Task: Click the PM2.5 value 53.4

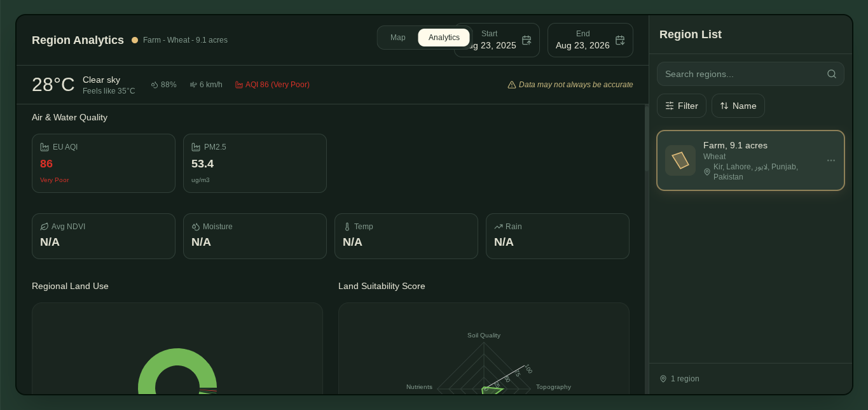Action: [202, 164]
